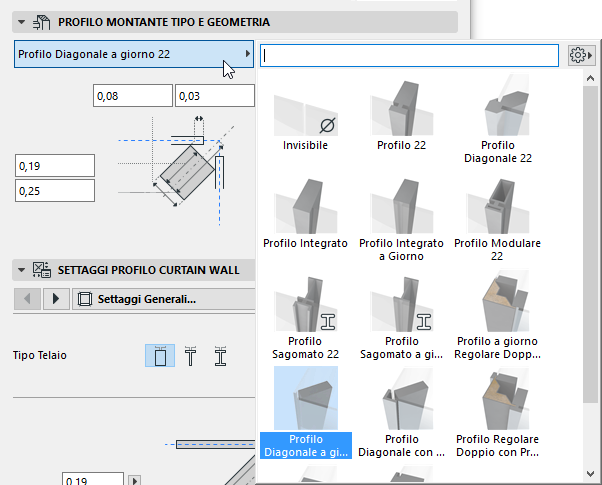Screen dimensions: 602x485
Task: Select I-shaped Tipo Telaio frame type
Action: 220,356
